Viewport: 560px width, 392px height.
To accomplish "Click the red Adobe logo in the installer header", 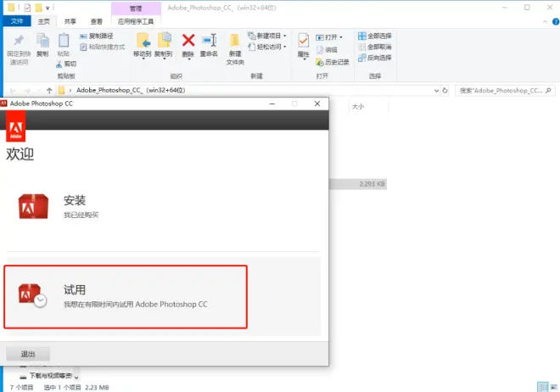I will pos(16,126).
